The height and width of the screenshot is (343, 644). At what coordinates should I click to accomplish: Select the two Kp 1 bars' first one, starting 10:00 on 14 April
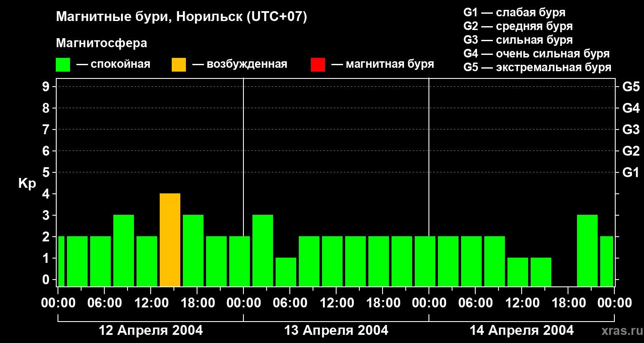click(518, 272)
